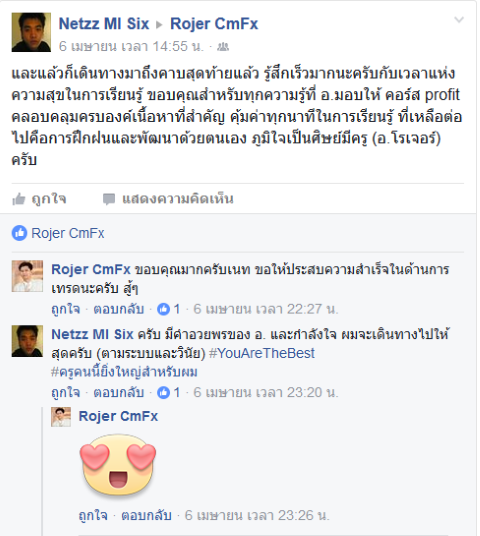Click the speech bubble comment icon

pyautogui.click(x=109, y=199)
